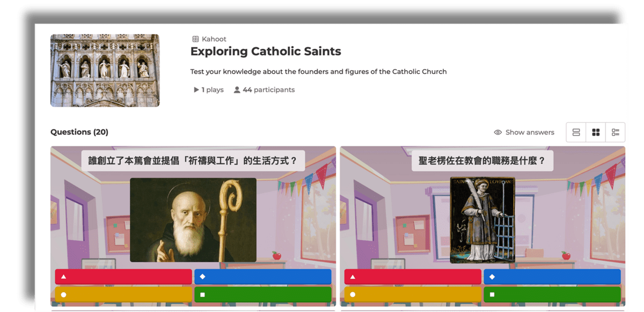Viewport: 644px width, 312px height.
Task: Click the "Exploring Catholic Saints" title
Action: (x=266, y=52)
